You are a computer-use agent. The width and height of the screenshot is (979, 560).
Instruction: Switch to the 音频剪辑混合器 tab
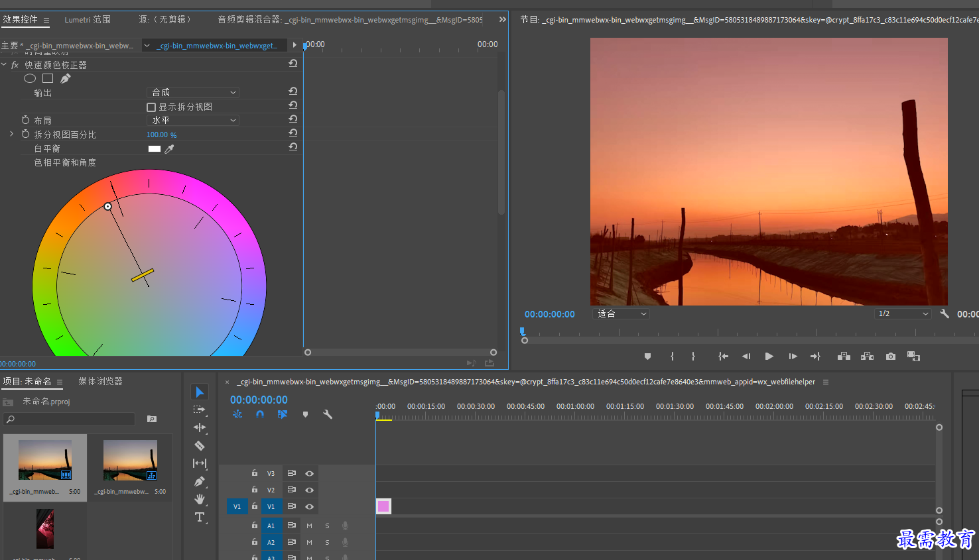coord(350,20)
